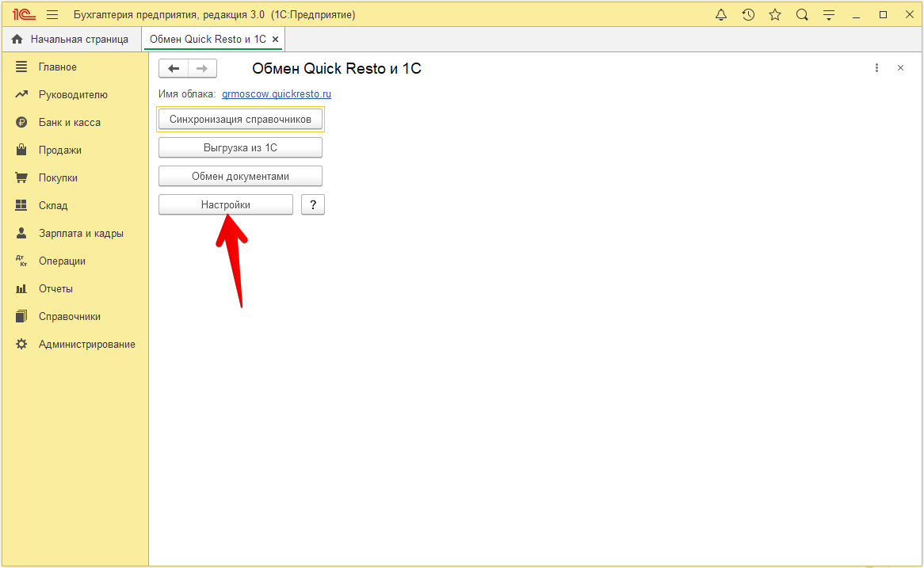Click the Обмен Quick Resto и 1С form heading

click(x=337, y=68)
